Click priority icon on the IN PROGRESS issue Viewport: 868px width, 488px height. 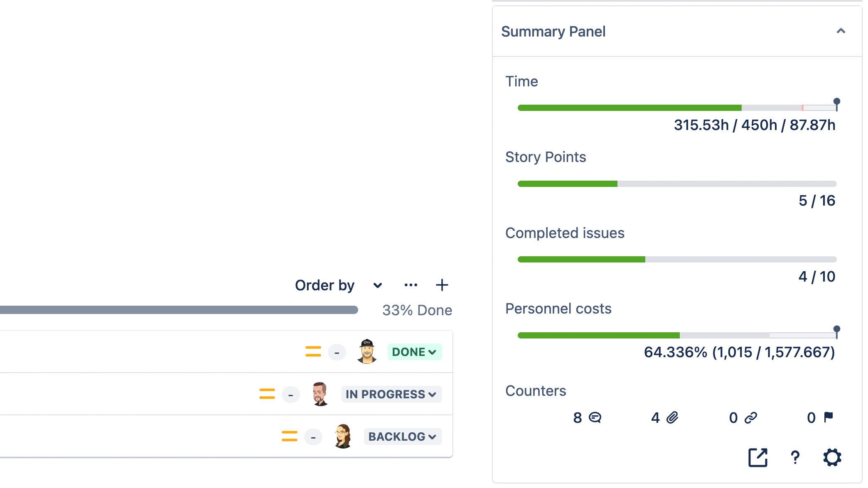267,394
